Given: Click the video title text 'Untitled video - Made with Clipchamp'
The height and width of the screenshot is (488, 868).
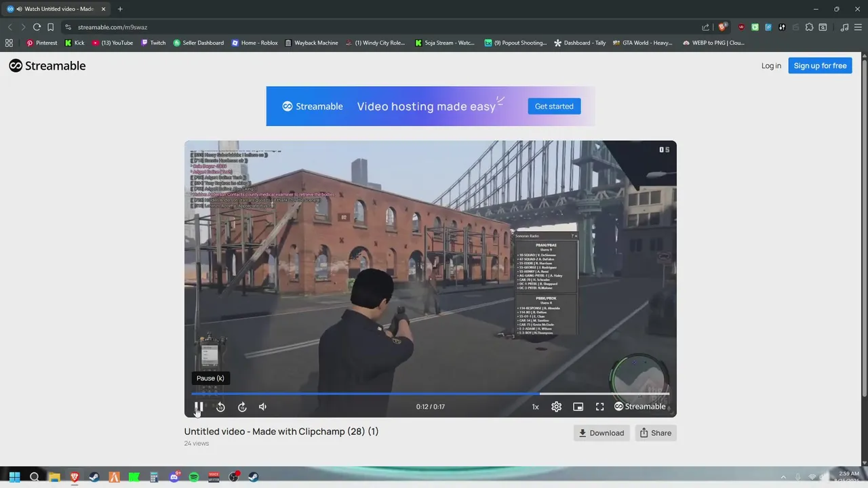Looking at the screenshot, I should (x=264, y=432).
